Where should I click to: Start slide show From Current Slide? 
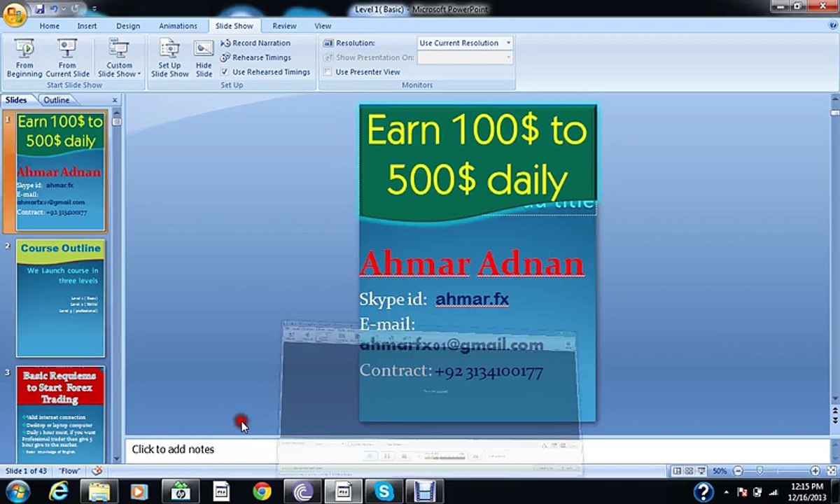(67, 58)
